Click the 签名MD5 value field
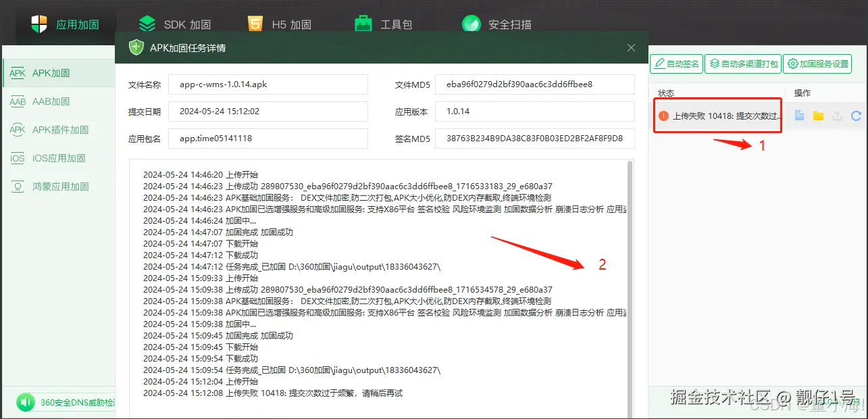The width and height of the screenshot is (868, 419). point(535,139)
